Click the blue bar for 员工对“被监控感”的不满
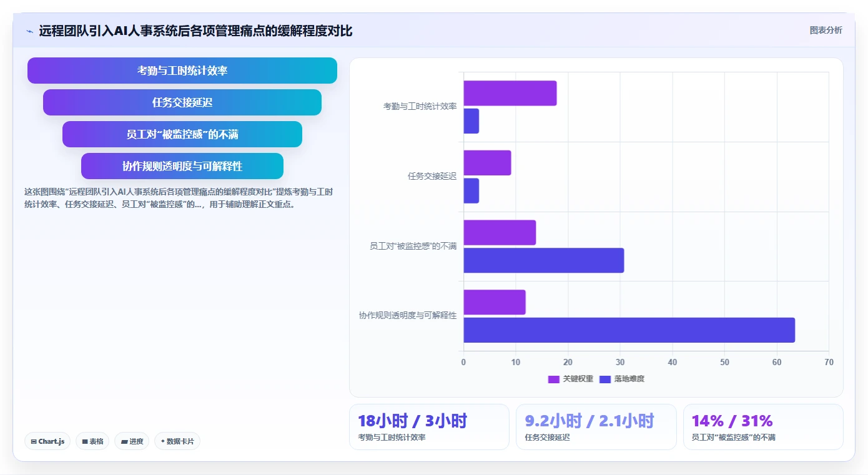The height and width of the screenshot is (475, 868). pos(544,260)
